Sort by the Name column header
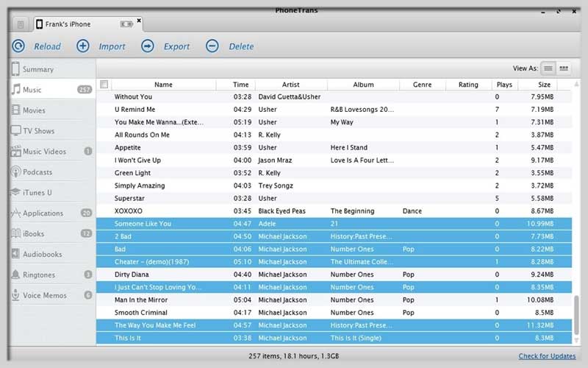The width and height of the screenshot is (588, 368). tap(163, 85)
